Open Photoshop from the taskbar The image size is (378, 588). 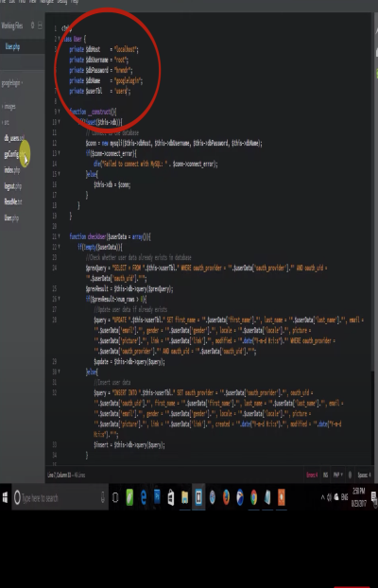[157, 497]
